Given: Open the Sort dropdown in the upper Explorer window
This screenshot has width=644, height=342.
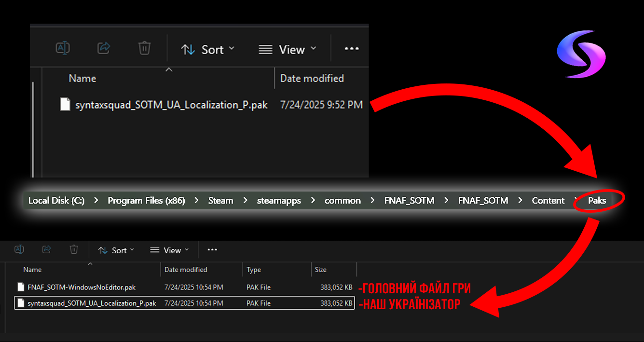Looking at the screenshot, I should [x=207, y=49].
